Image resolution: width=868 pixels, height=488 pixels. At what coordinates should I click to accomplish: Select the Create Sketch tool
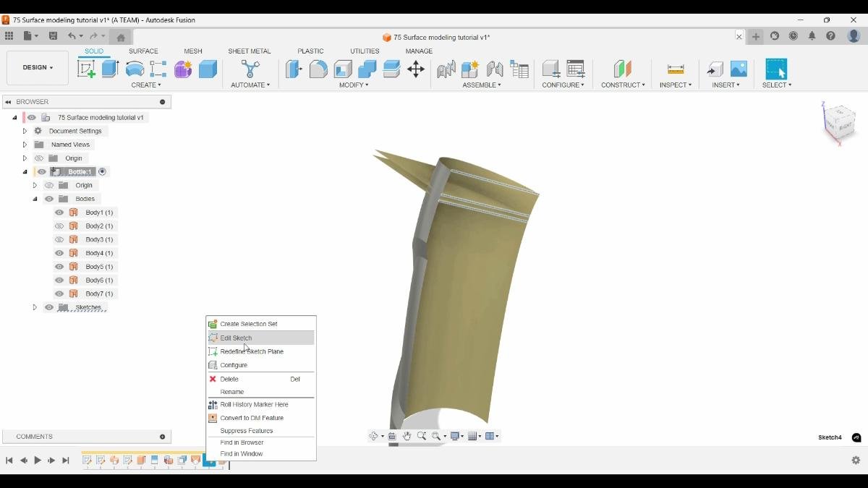86,69
